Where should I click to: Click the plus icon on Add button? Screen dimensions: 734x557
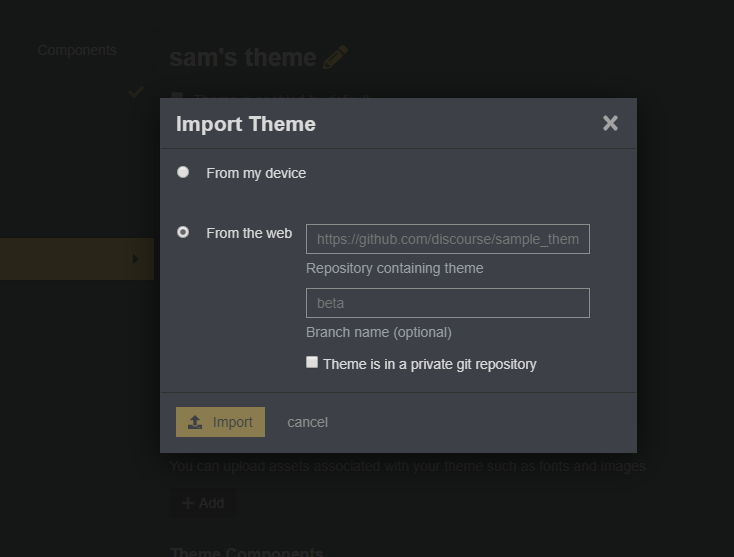click(188, 503)
